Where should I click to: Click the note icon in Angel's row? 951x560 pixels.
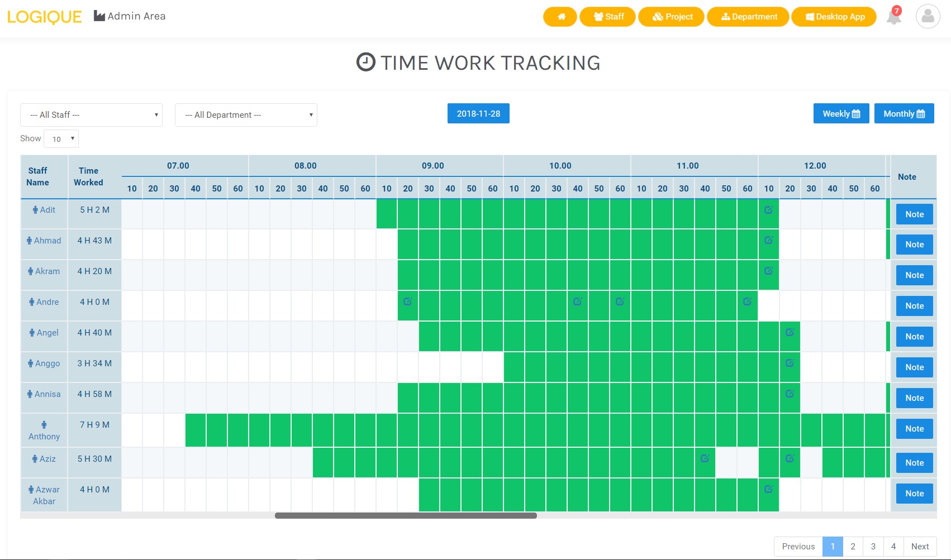click(x=790, y=332)
